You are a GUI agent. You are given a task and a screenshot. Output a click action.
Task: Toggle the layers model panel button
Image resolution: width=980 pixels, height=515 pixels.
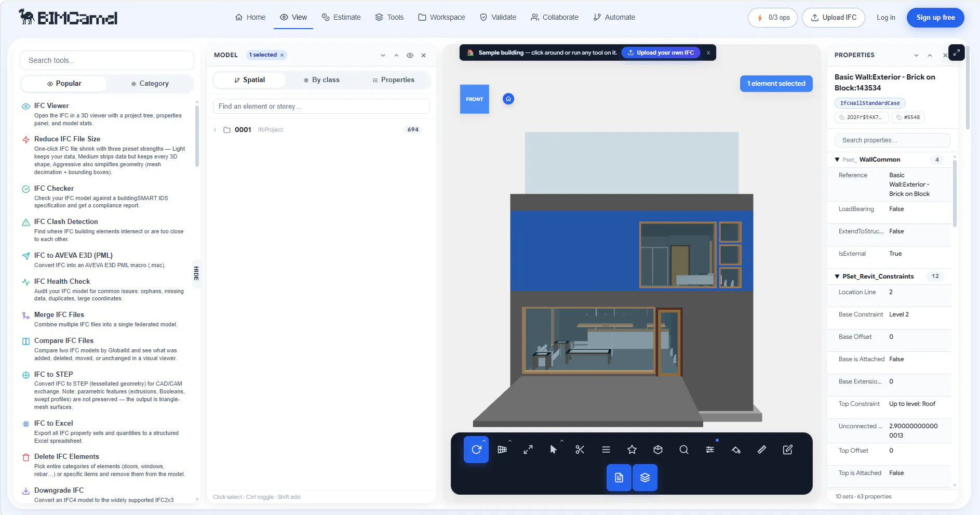coord(645,478)
